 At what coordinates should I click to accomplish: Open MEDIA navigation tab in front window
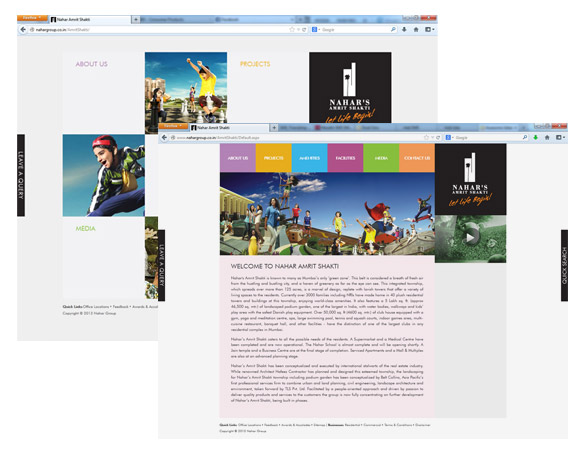[381, 158]
